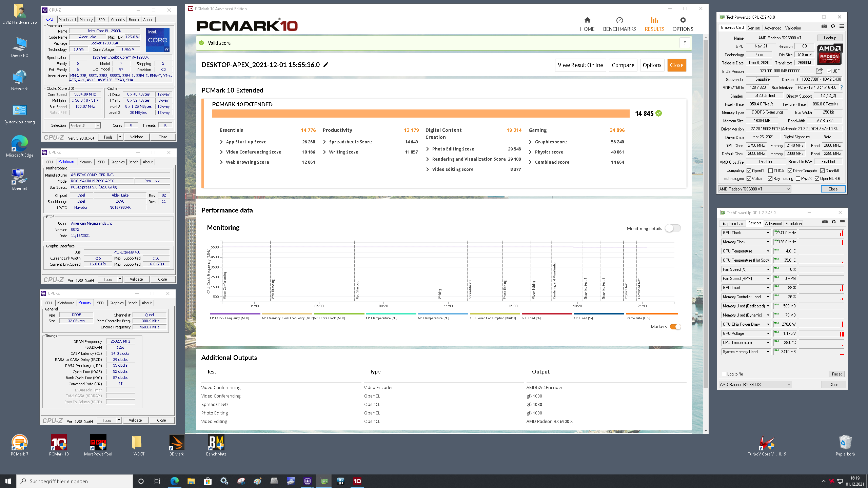Toggle Ray Tracing checkbox in GPU-Z
This screenshot has height=488, width=868.
[x=770, y=178]
